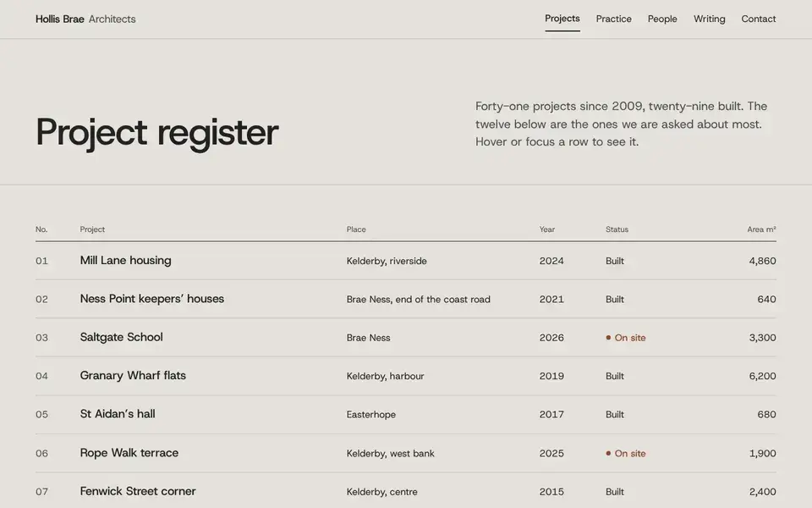This screenshot has width=812, height=508.
Task: Open the Contact page
Action: [758, 19]
